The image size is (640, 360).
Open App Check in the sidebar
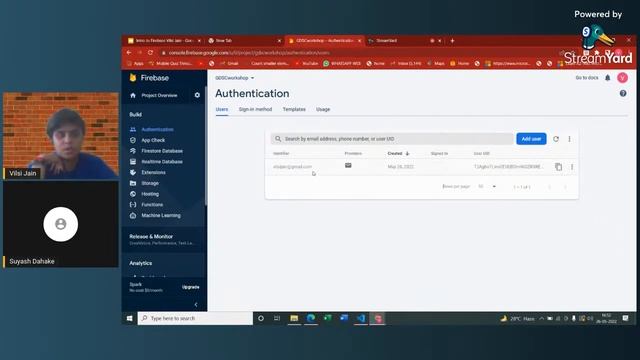(x=153, y=140)
